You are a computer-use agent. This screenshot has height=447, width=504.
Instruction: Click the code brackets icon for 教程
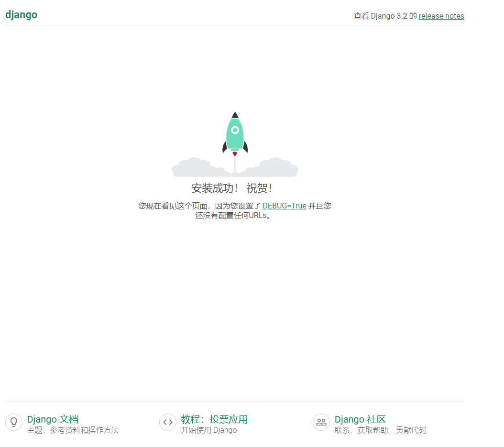pos(168,422)
